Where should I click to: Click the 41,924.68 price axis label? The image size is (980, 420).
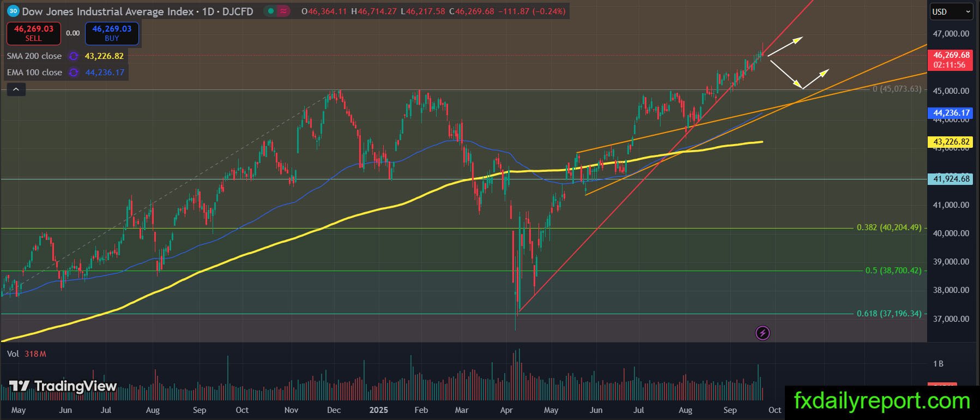pyautogui.click(x=951, y=179)
